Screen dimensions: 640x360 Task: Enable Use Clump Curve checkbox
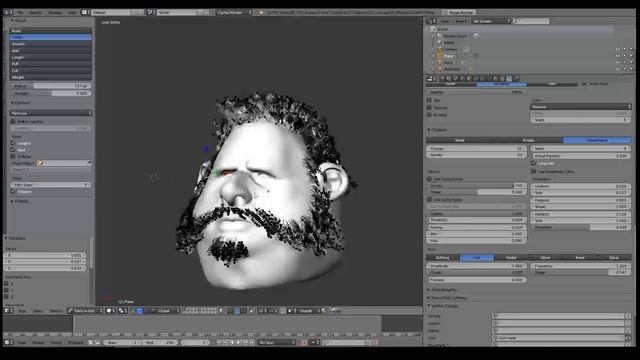429,179
